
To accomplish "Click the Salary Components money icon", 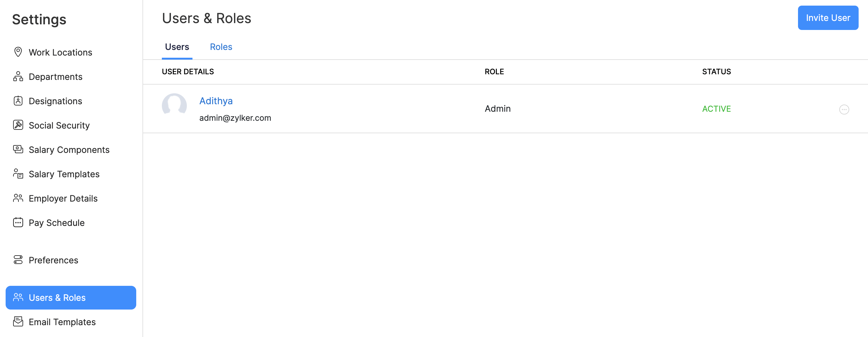I will [x=18, y=149].
